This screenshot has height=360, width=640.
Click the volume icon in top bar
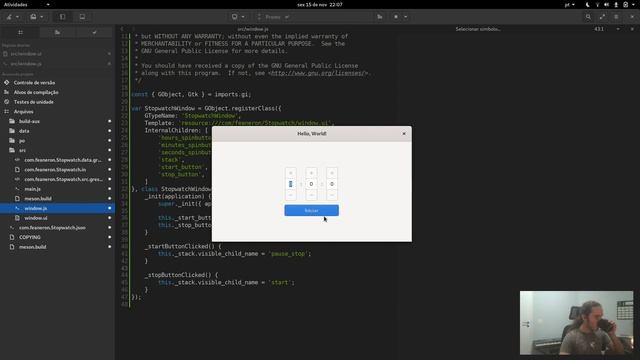point(607,4)
